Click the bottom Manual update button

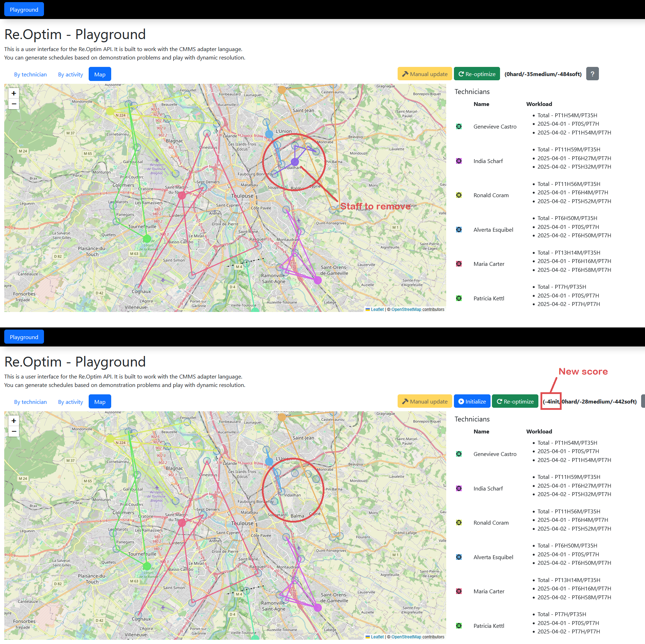[425, 401]
